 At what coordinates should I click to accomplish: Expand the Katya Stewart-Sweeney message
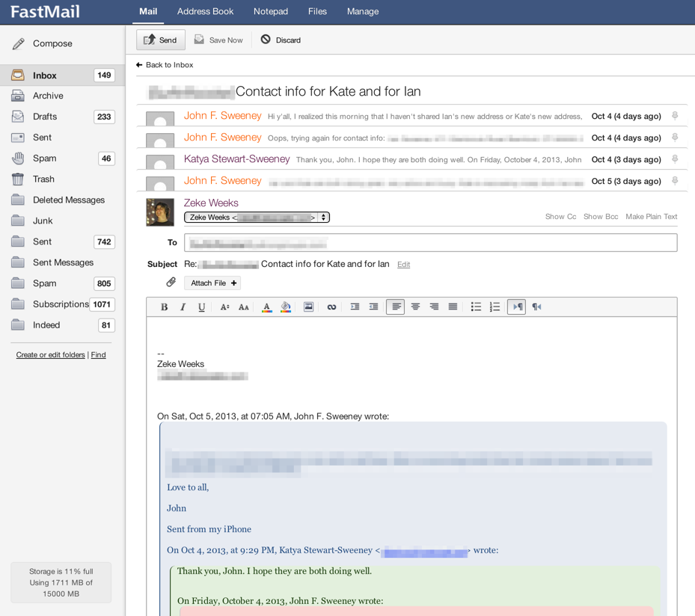pos(412,159)
